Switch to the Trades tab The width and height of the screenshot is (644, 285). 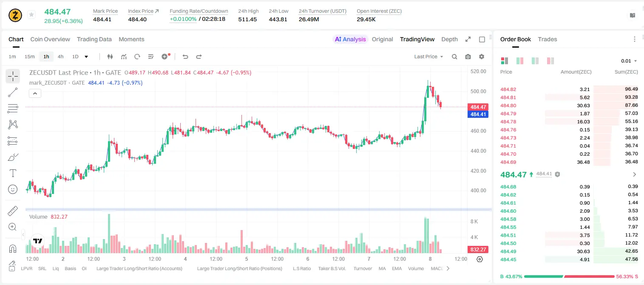pos(547,39)
